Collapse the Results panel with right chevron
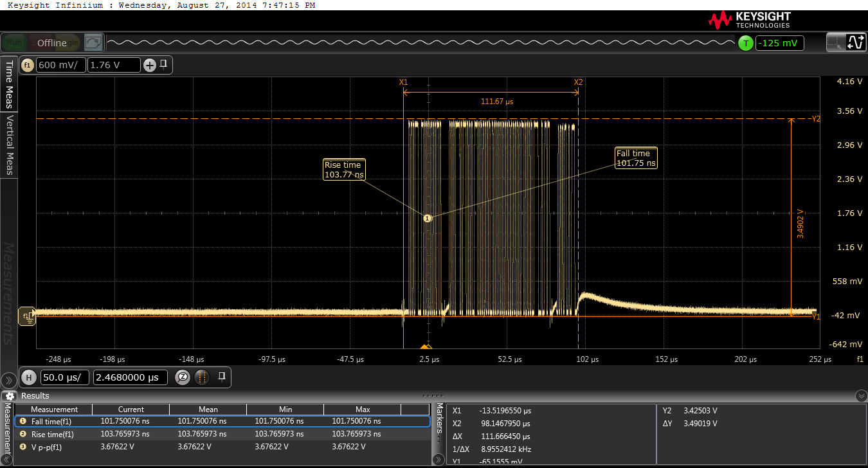 (x=862, y=395)
